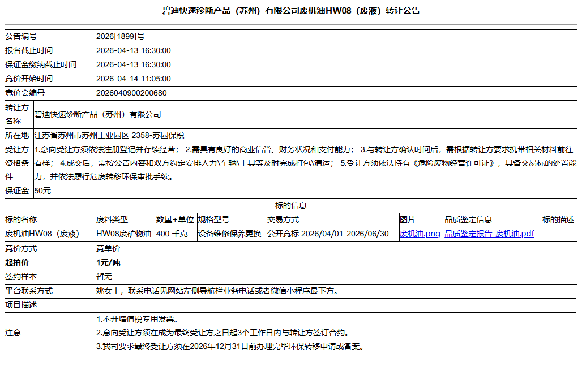This screenshot has width=582, height=392.
Task: Click the 图片 column header
Action: click(408, 219)
